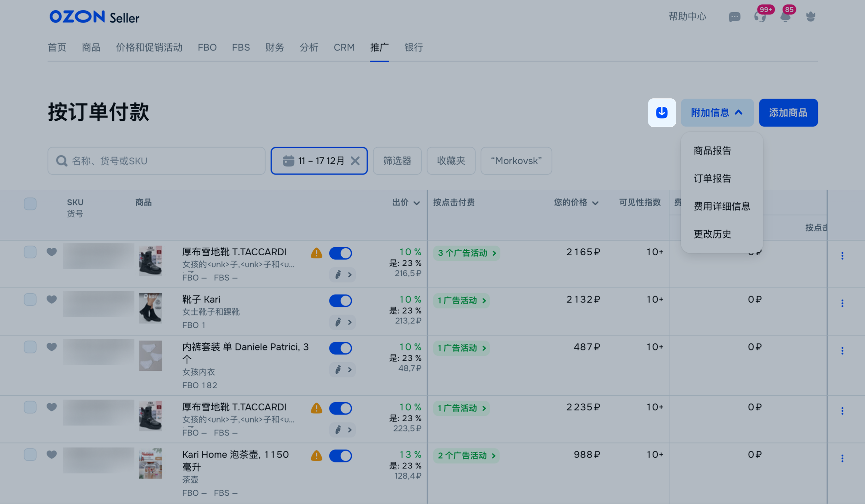Click the download report icon button
Viewport: 865px width, 504px height.
661,112
